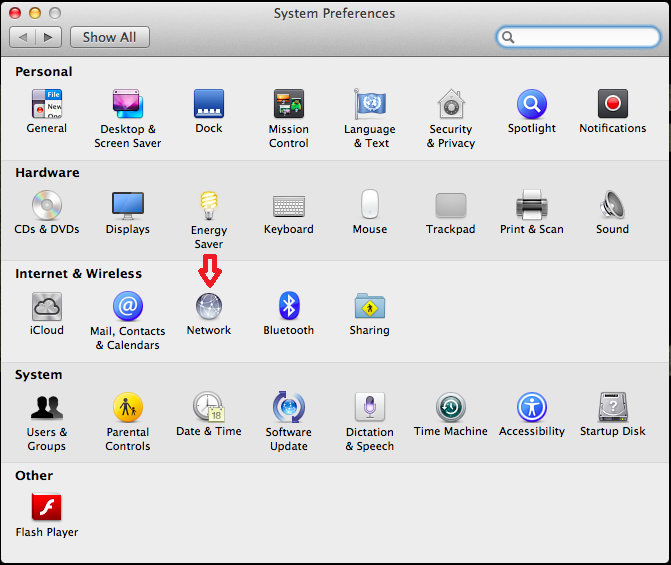Viewport: 671px width, 565px height.
Task: Go back with the left arrow button
Action: (x=23, y=37)
